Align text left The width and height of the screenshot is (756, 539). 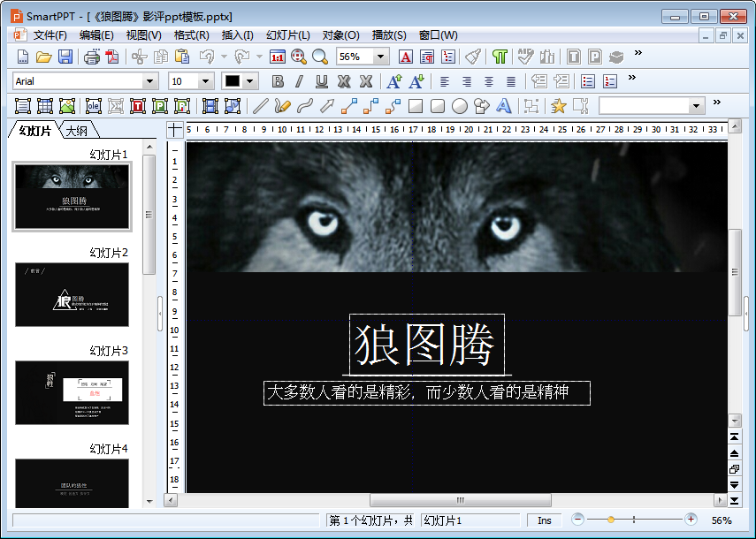pos(445,81)
